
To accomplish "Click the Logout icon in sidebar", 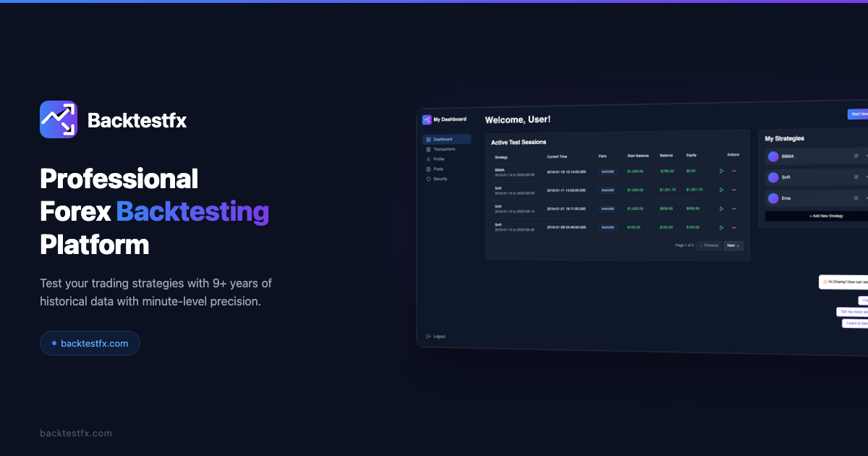I will pyautogui.click(x=429, y=336).
